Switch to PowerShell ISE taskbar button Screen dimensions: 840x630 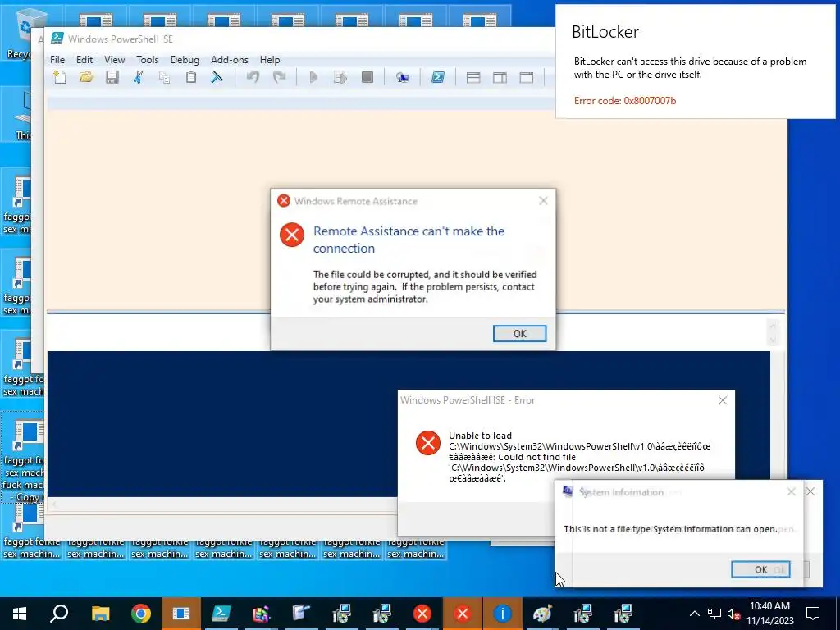click(x=221, y=614)
